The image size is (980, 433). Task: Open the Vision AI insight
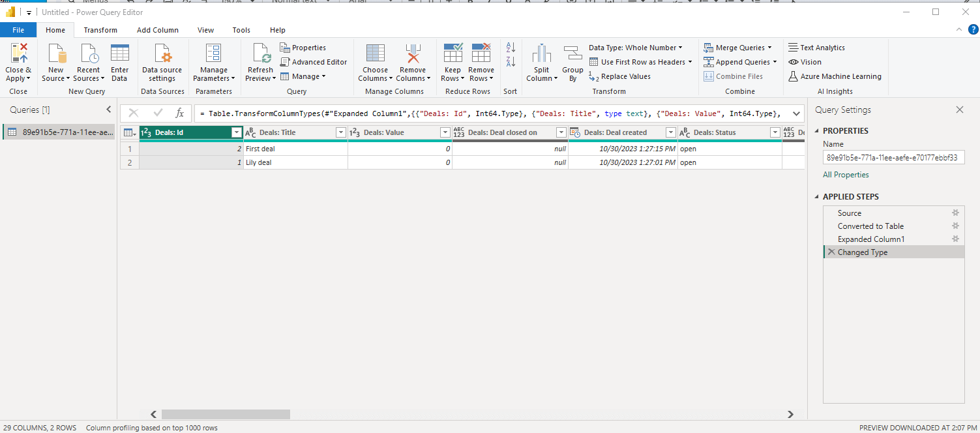coord(805,62)
